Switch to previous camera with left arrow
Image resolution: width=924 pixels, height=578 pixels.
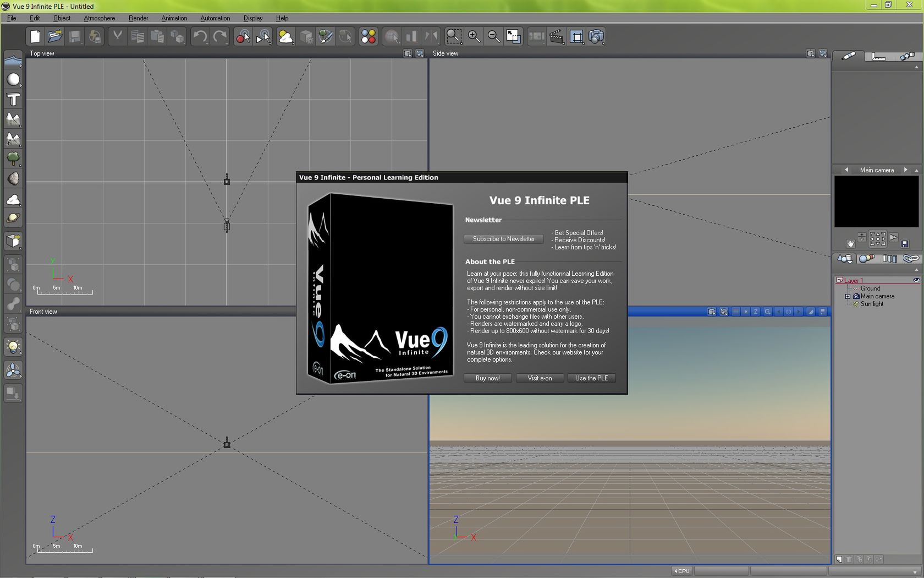click(x=846, y=170)
